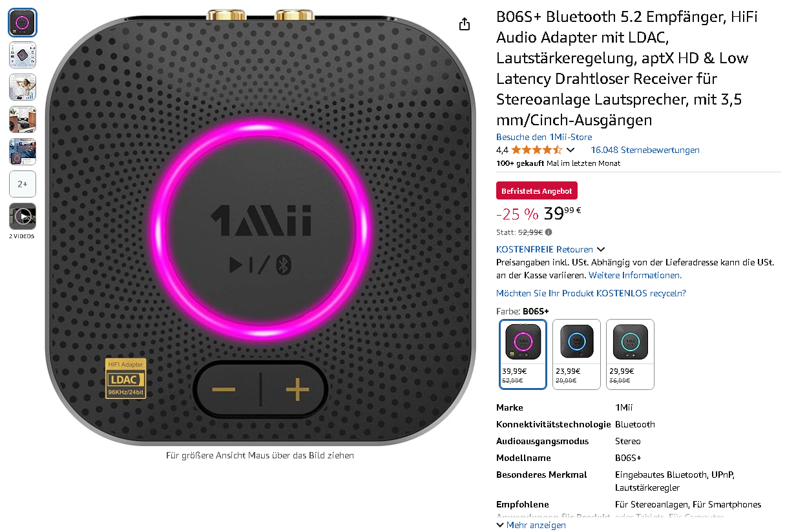Open 16.048 Sternebewertungen reviews link
The height and width of the screenshot is (532, 785).
[x=645, y=150]
